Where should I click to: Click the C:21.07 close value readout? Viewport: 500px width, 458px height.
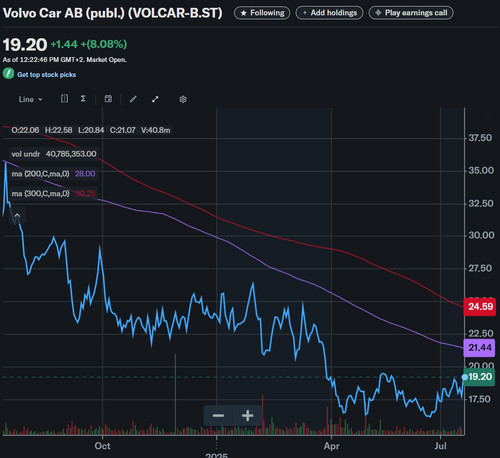point(123,130)
